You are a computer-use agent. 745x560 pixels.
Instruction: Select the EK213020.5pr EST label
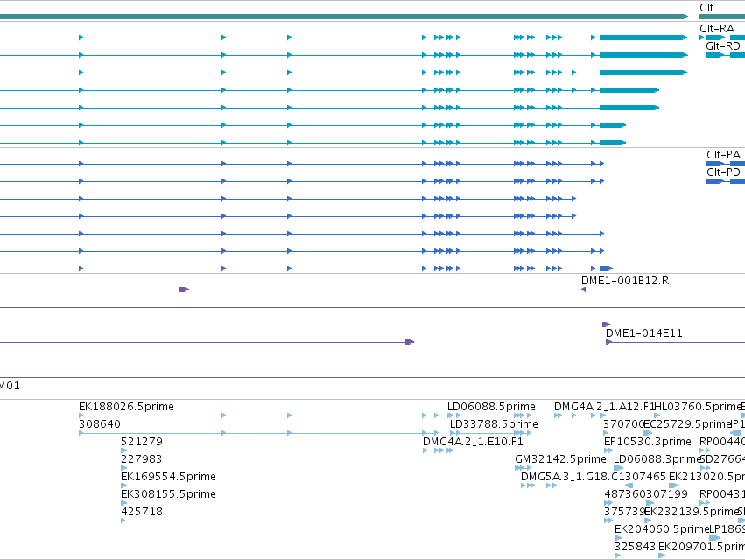[x=706, y=476]
